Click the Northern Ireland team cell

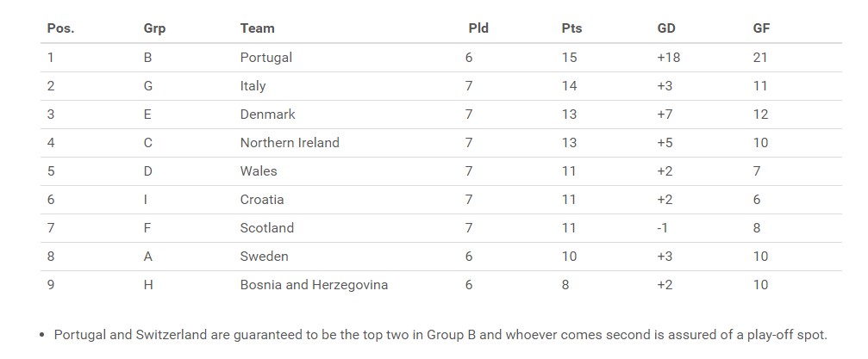point(290,143)
